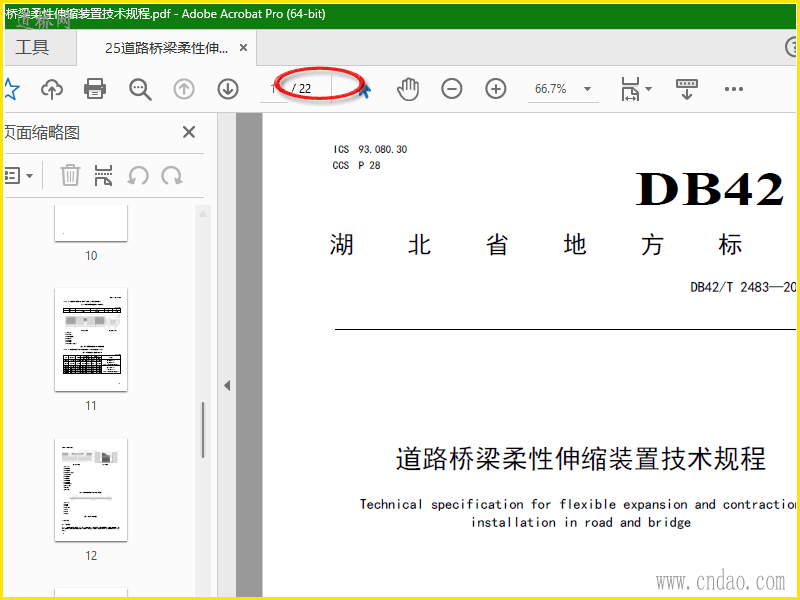Select page 10 thumbnail

click(91, 223)
